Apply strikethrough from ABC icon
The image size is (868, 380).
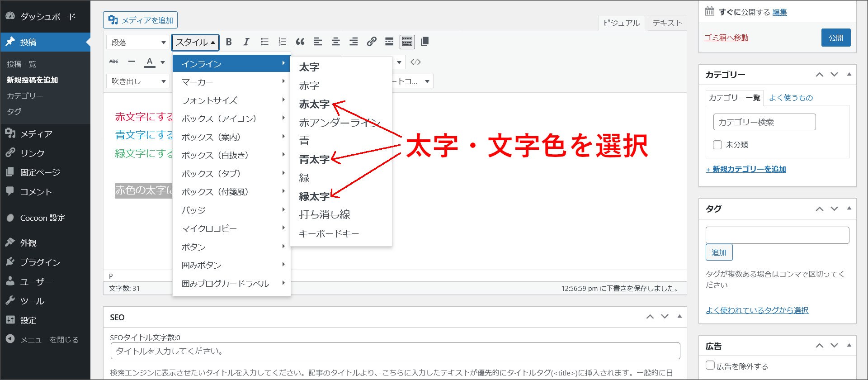[114, 62]
